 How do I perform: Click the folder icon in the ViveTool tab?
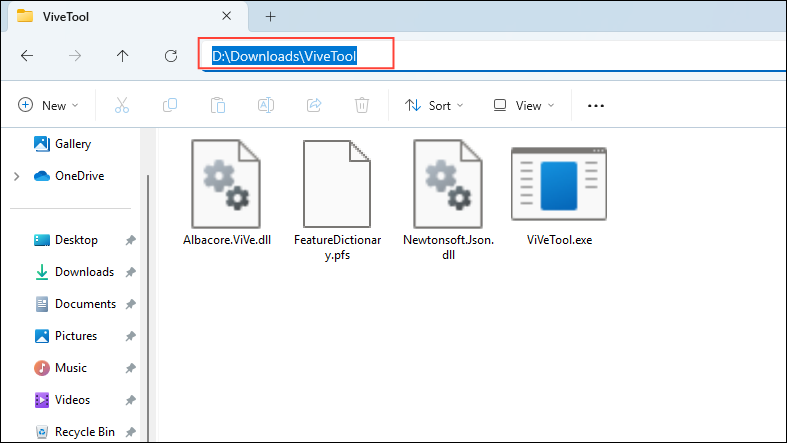click(25, 16)
